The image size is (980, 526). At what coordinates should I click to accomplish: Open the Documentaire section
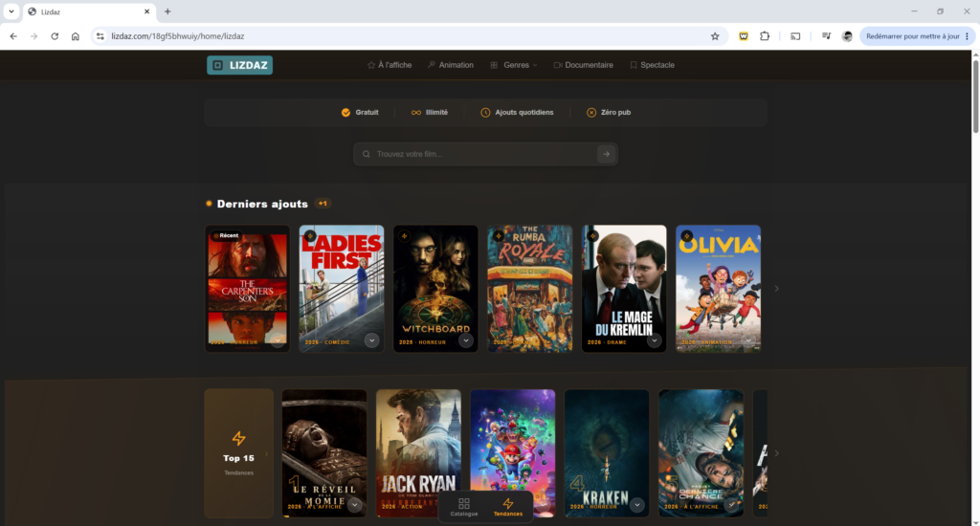583,65
